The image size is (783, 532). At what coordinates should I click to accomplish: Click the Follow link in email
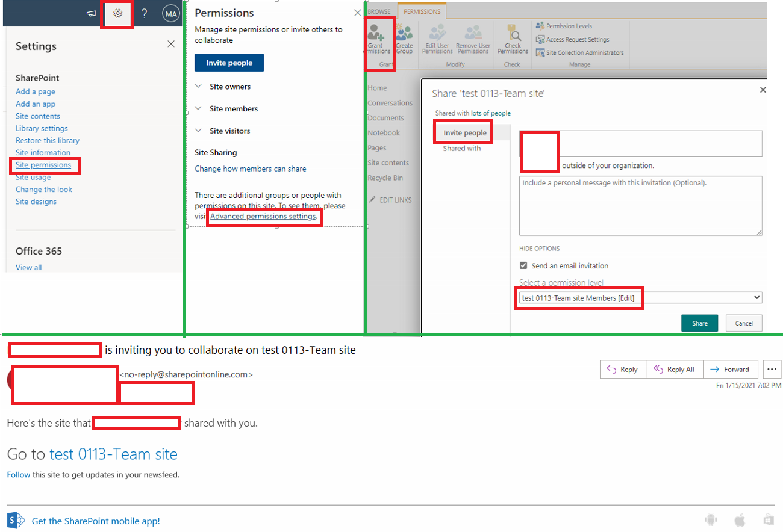click(x=19, y=475)
